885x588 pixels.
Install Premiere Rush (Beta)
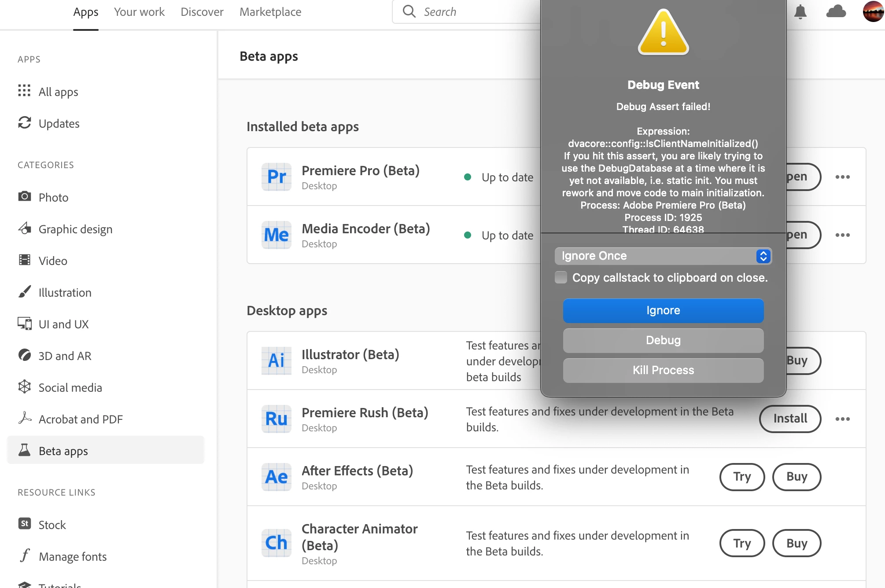click(790, 419)
